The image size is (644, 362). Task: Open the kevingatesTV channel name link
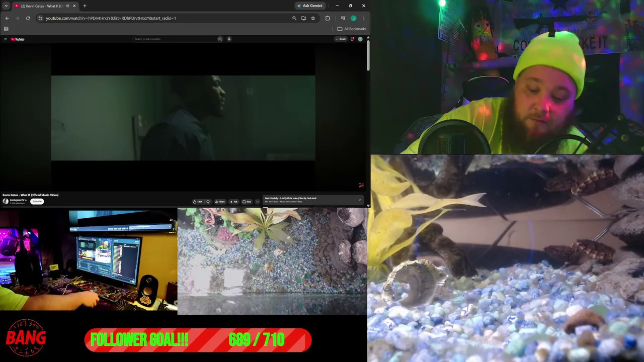point(17,200)
